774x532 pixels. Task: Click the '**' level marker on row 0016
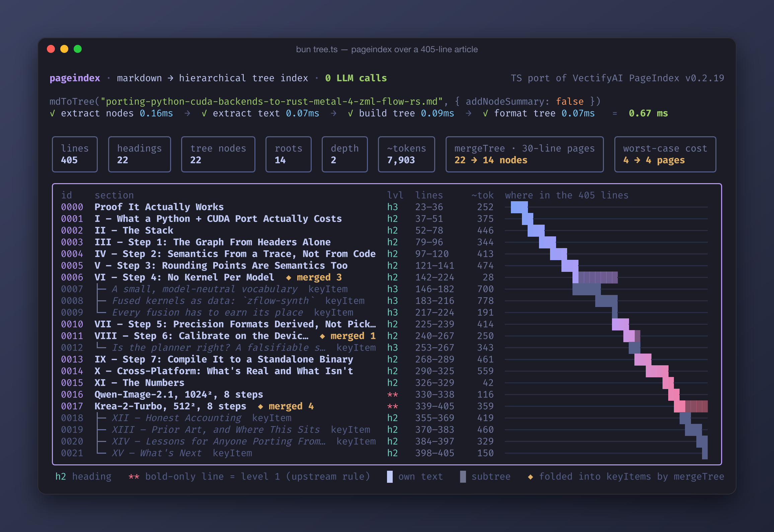[392, 395]
